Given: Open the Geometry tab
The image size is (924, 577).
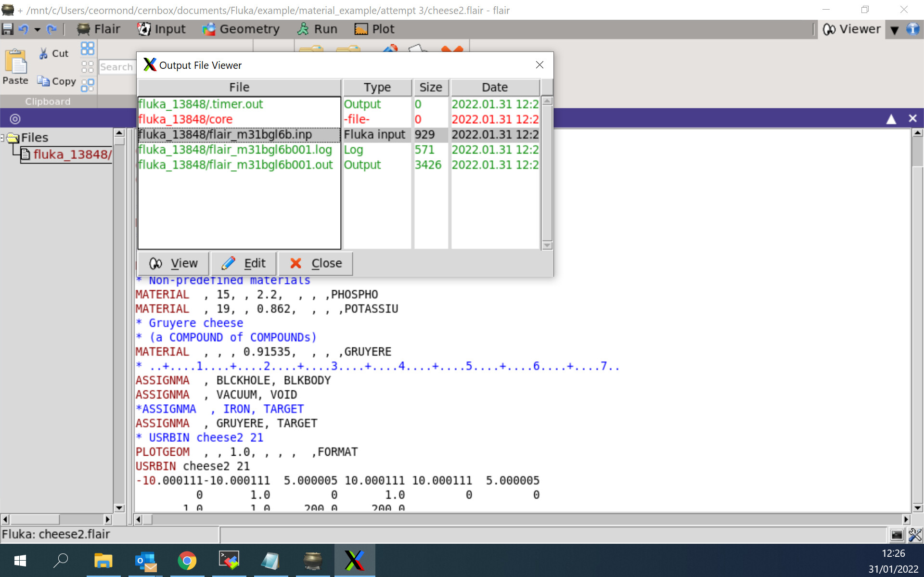Looking at the screenshot, I should click(x=241, y=29).
